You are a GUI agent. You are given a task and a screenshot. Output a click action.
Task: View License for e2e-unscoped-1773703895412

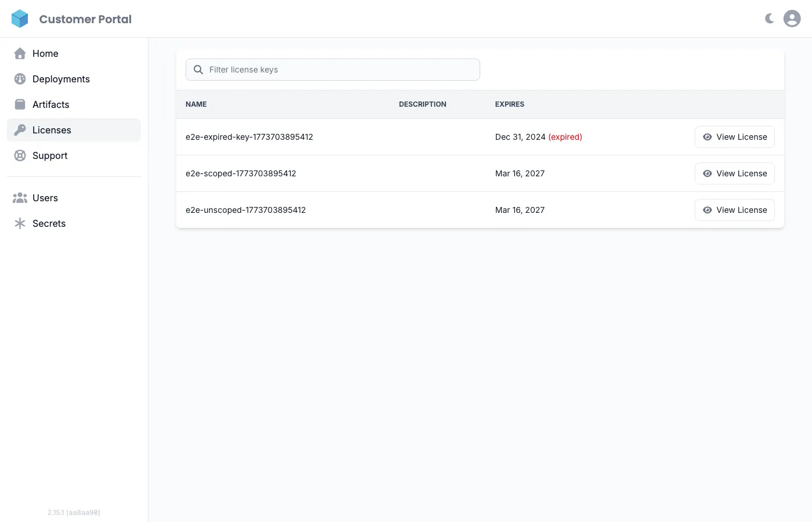coord(734,209)
